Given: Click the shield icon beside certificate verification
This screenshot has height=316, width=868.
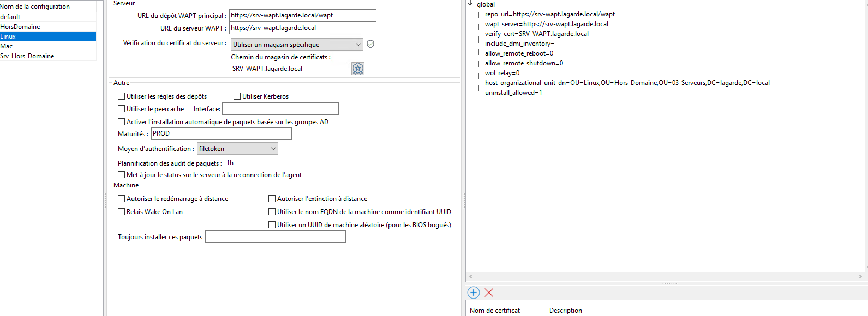Looking at the screenshot, I should 370,44.
